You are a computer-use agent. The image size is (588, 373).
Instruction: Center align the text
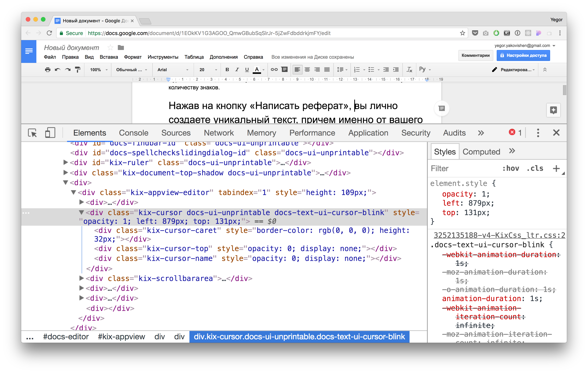pos(307,69)
